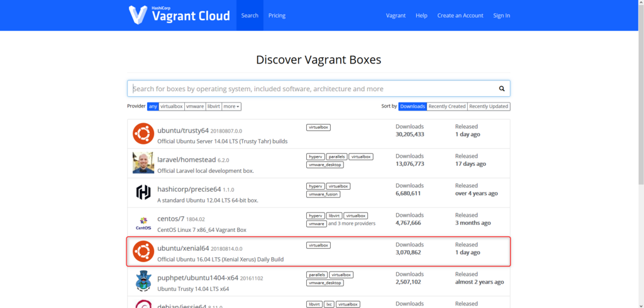Click the 30,205,433 downloads count
This screenshot has width=644, height=308.
pos(410,135)
